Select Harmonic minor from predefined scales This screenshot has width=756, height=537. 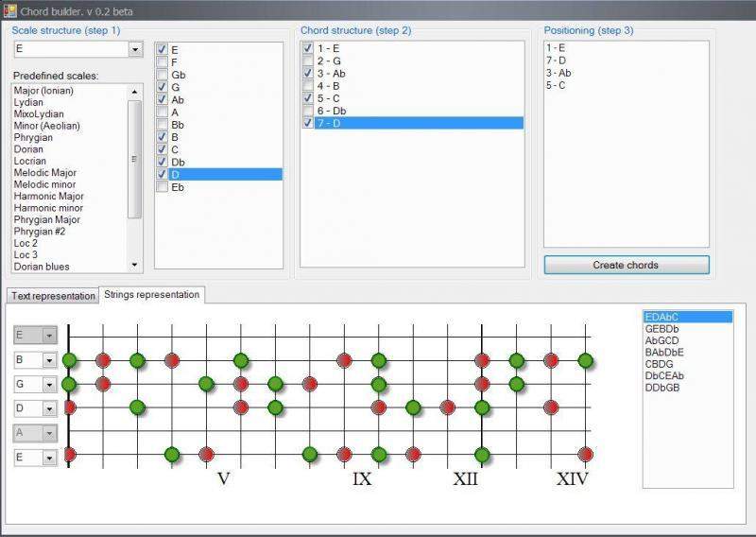click(48, 208)
